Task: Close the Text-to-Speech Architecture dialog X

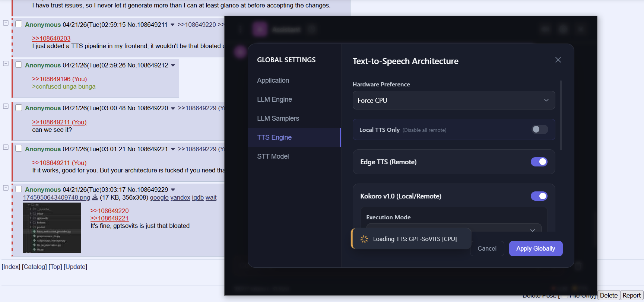Action: 558,60
